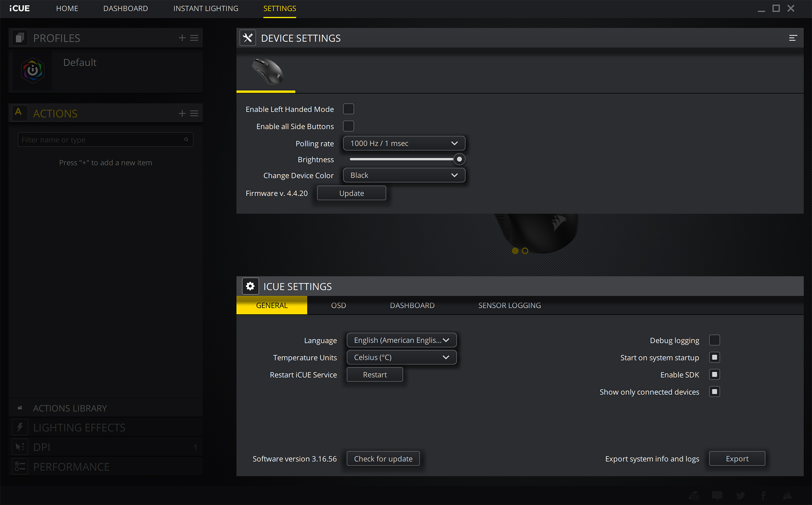
Task: Open the Temperature Units dropdown
Action: tap(401, 358)
